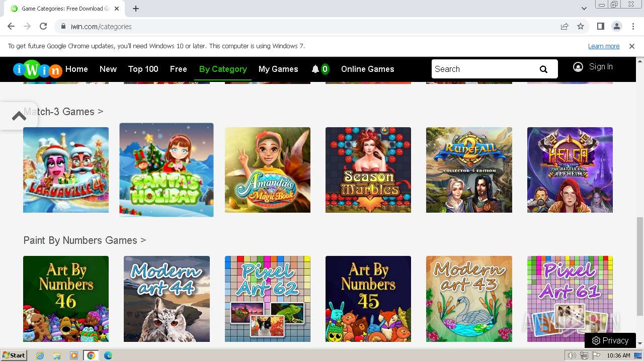Open My Games menu item
The image size is (644, 362).
click(278, 69)
